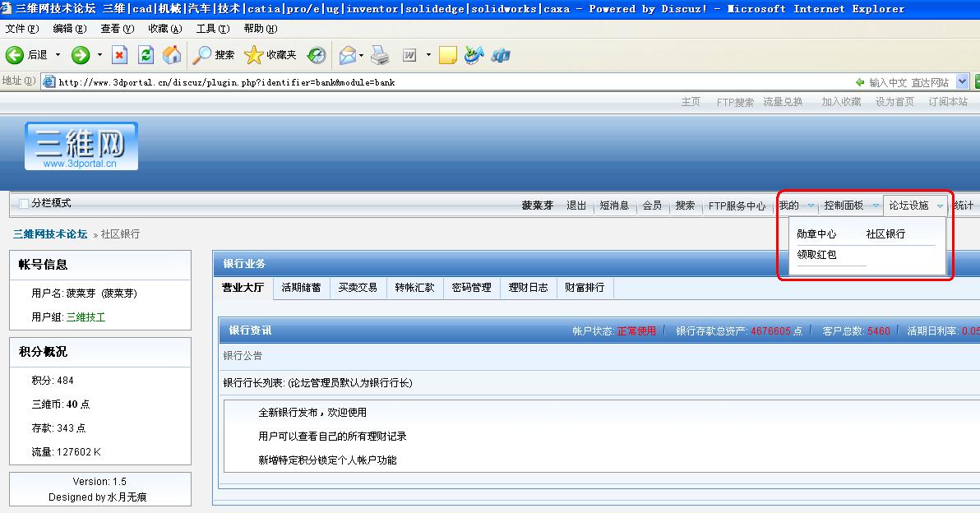Click the 三维网 site logo

(81, 146)
